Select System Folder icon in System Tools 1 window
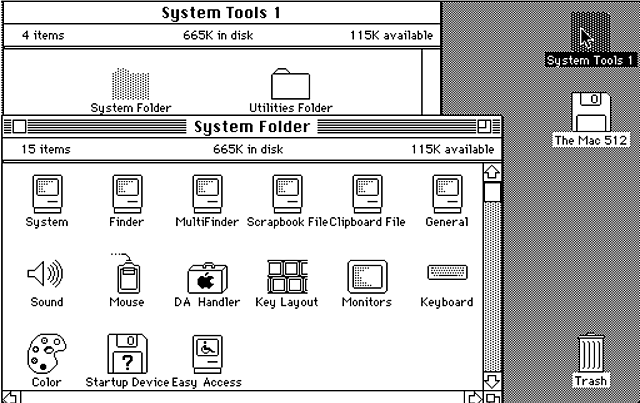This screenshot has width=640, height=403. (131, 84)
